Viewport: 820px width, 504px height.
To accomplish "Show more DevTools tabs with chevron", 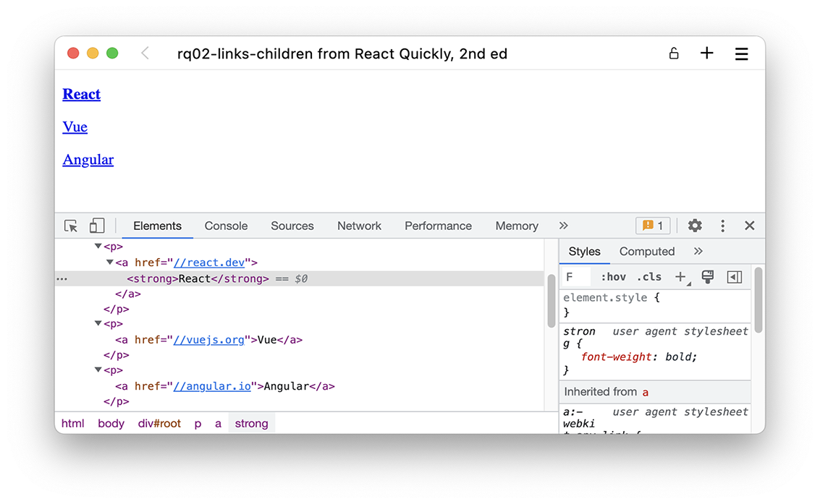I will coord(564,226).
